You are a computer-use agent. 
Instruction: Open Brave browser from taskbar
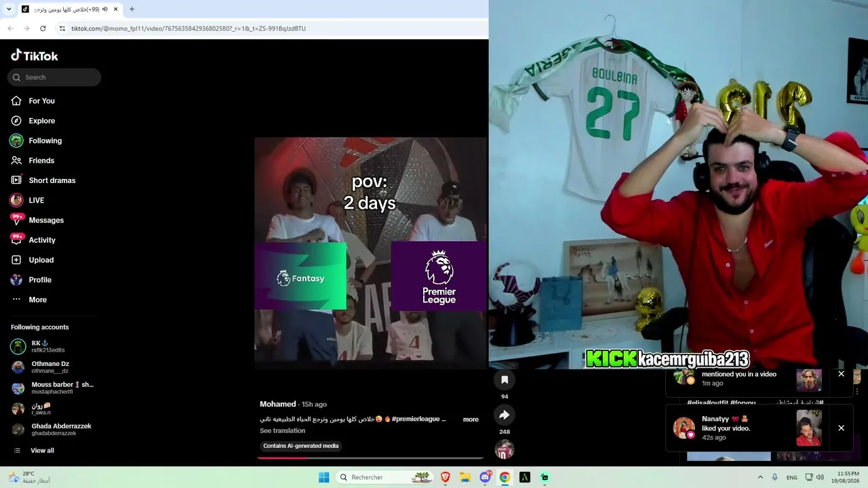click(446, 477)
